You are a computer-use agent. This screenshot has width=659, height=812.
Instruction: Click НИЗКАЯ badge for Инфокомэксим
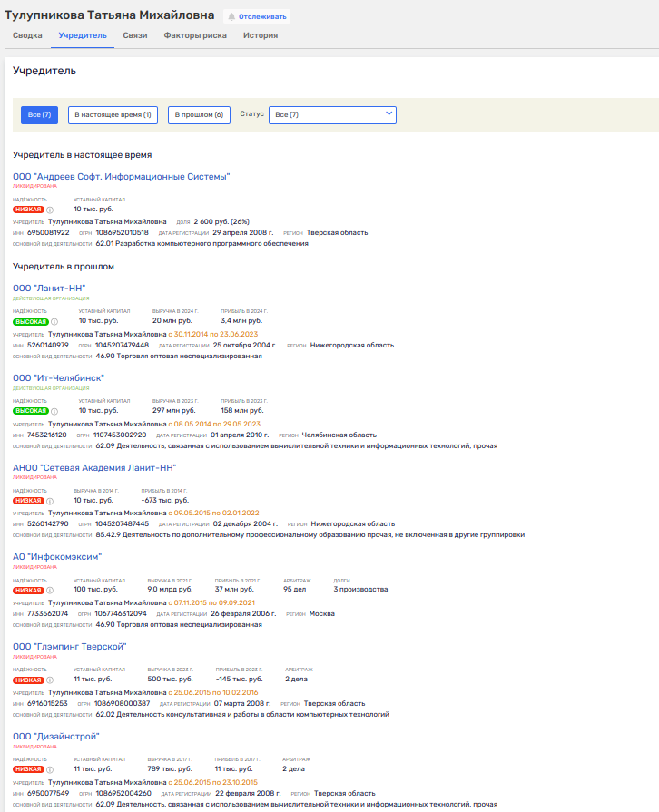click(28, 591)
